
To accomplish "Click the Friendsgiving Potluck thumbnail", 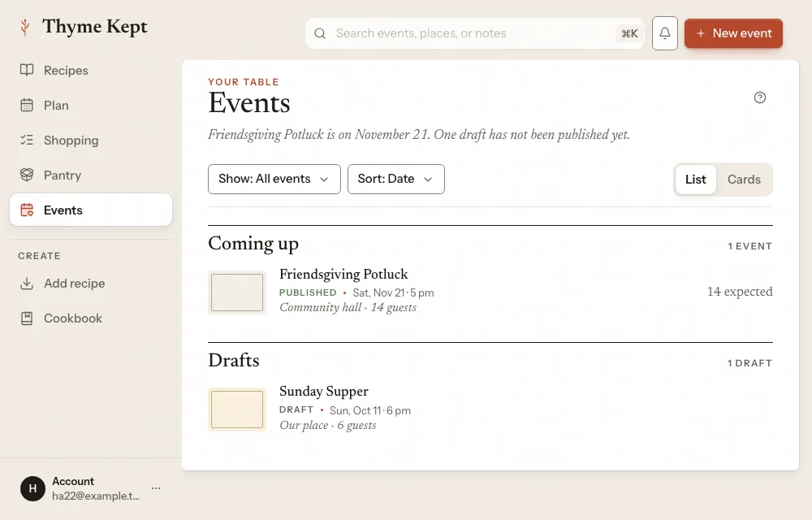I will (237, 292).
